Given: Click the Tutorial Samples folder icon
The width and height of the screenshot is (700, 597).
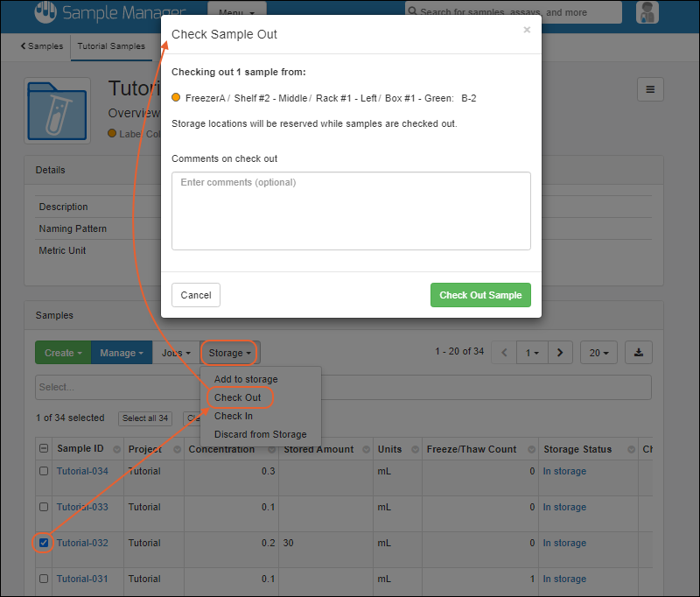Looking at the screenshot, I should pyautogui.click(x=56, y=111).
